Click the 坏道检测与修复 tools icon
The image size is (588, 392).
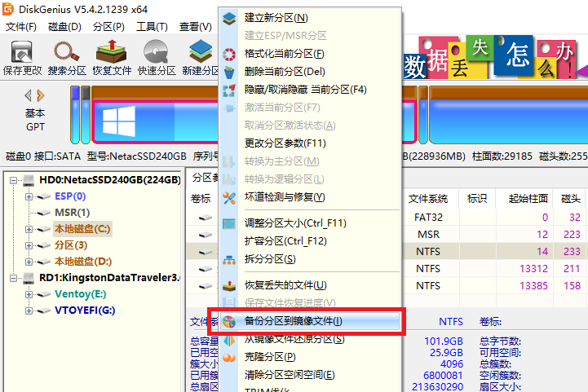pos(229,197)
